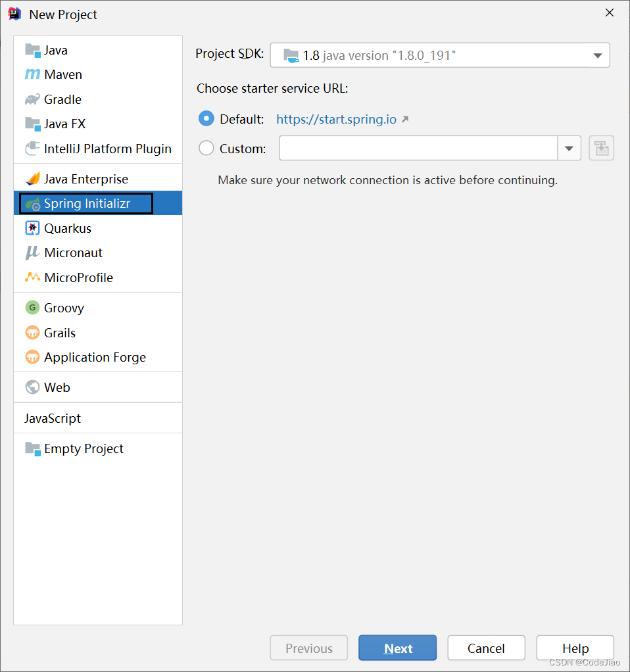Click the Empty Project folder icon
The width and height of the screenshot is (630, 672).
pyautogui.click(x=33, y=448)
